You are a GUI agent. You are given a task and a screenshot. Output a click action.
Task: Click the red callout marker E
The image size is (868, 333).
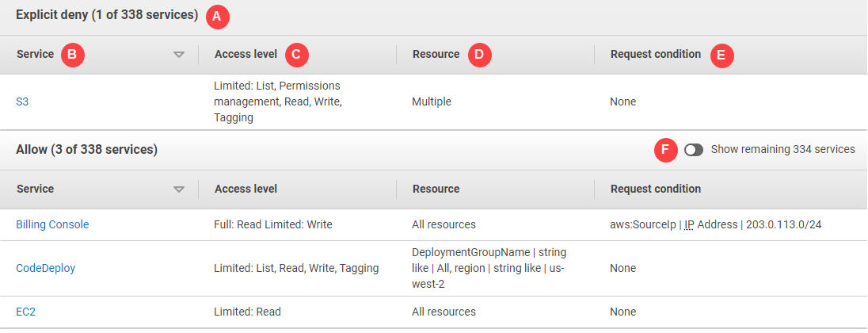[722, 55]
